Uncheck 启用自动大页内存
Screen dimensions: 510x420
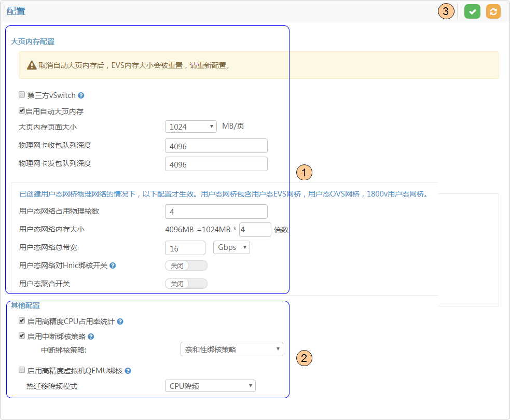coord(21,110)
